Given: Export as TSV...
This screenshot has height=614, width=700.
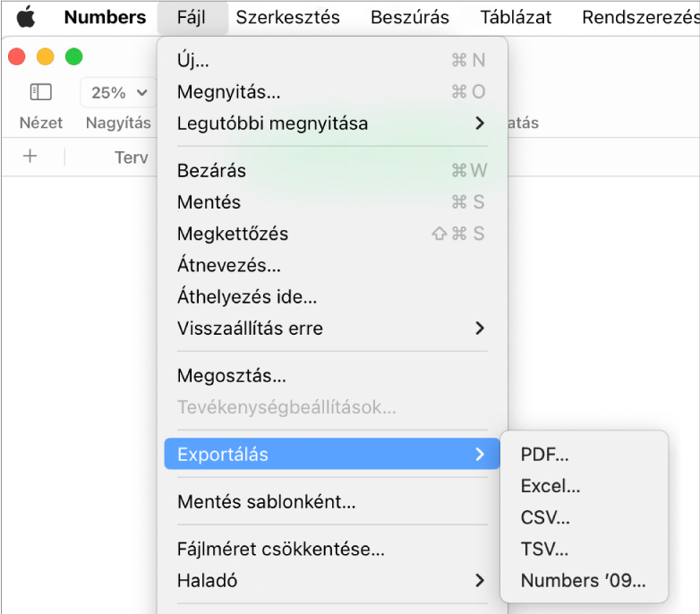Looking at the screenshot, I should [584, 549].
